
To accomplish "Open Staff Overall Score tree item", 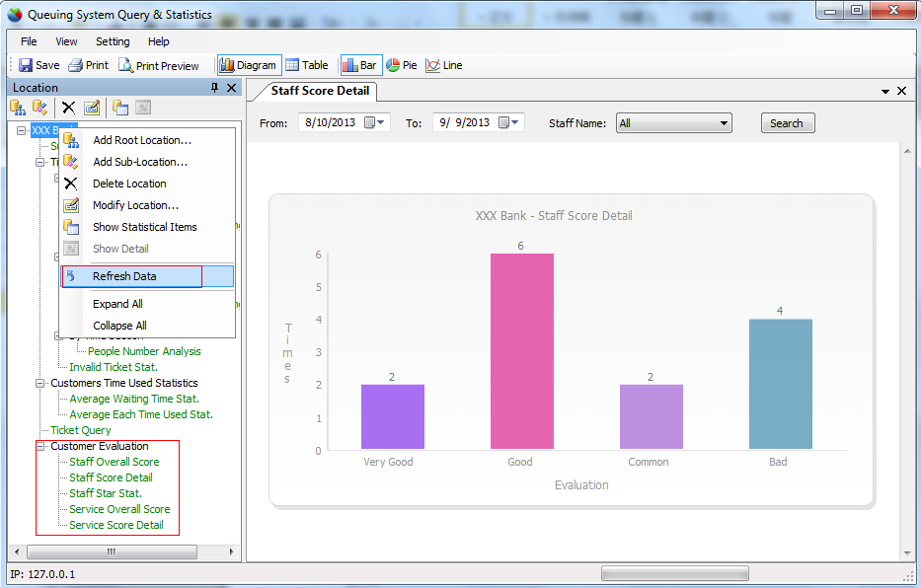I will tap(114, 462).
